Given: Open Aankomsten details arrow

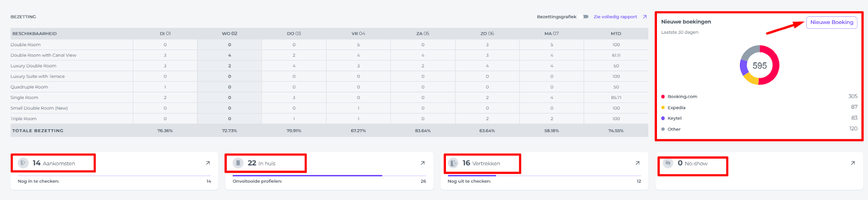Looking at the screenshot, I should click(x=208, y=163).
